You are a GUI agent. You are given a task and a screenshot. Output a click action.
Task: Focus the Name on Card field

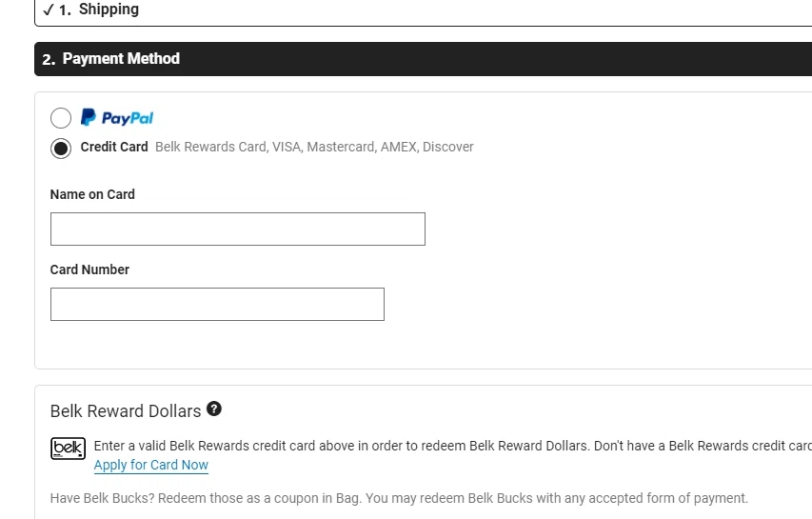[x=237, y=230]
